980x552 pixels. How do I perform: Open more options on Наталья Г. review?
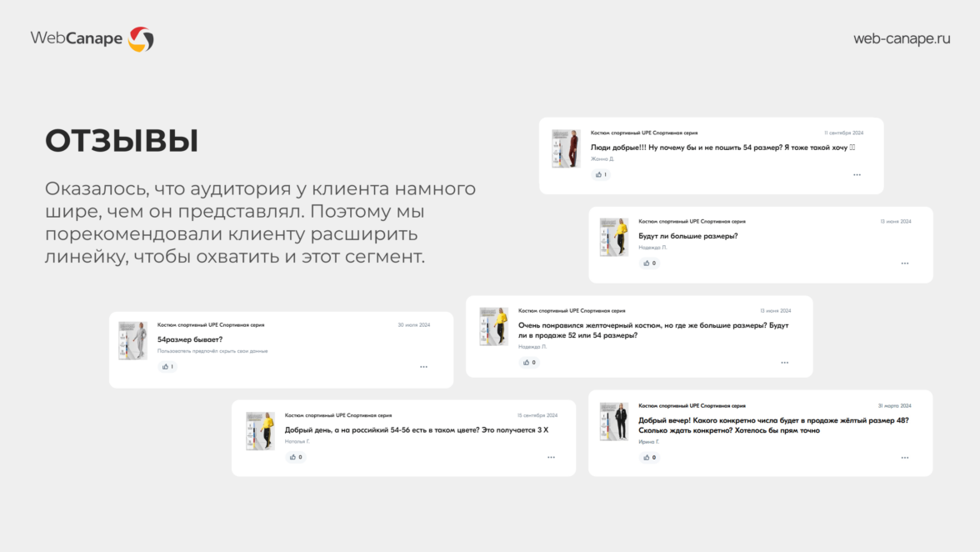point(552,458)
